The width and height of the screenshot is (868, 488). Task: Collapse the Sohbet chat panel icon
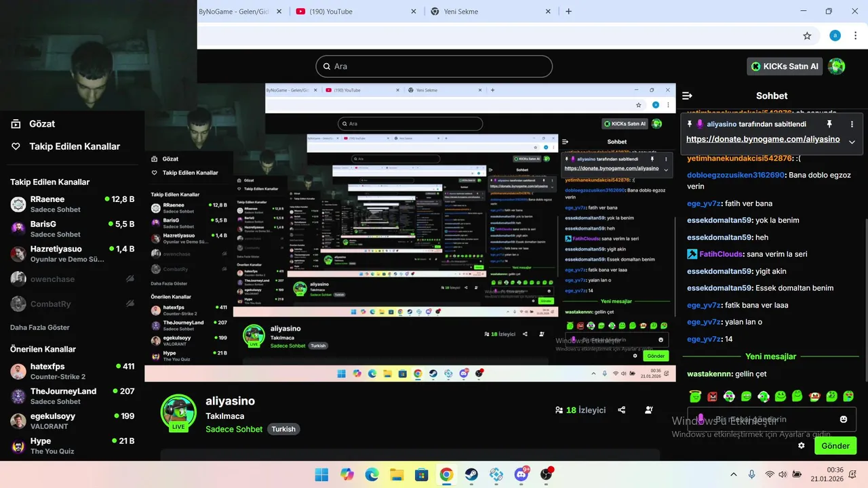(687, 96)
